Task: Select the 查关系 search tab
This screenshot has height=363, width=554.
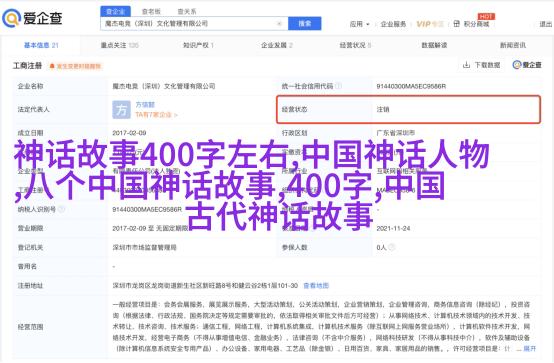Action: pos(187,11)
